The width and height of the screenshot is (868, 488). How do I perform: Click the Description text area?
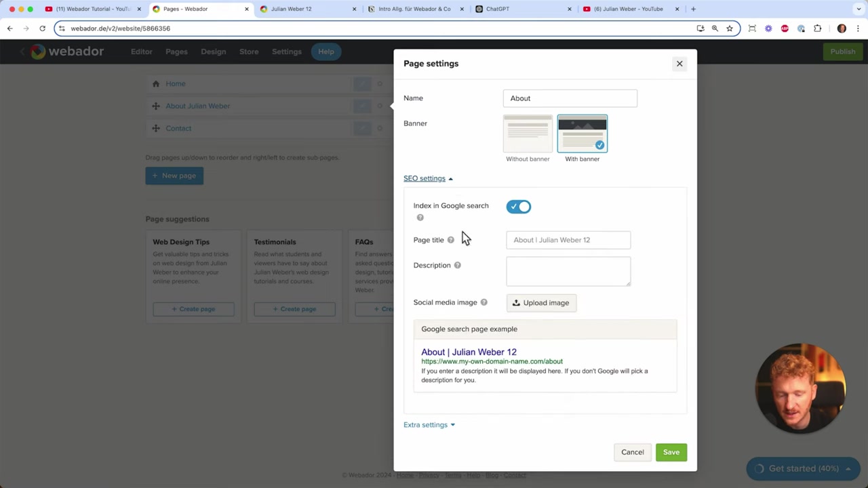[568, 271]
